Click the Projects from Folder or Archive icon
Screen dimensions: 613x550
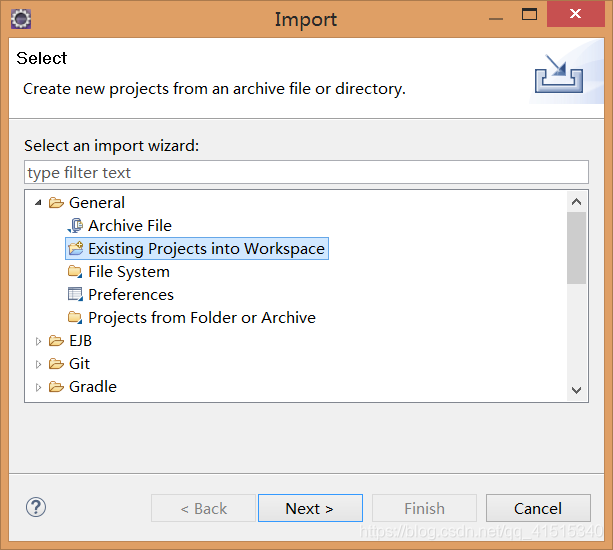[75, 317]
